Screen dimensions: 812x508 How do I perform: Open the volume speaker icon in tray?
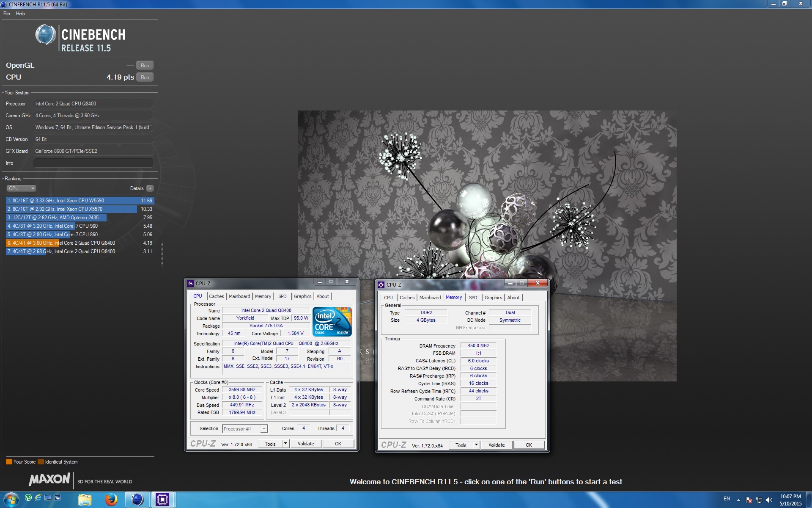[x=769, y=500]
